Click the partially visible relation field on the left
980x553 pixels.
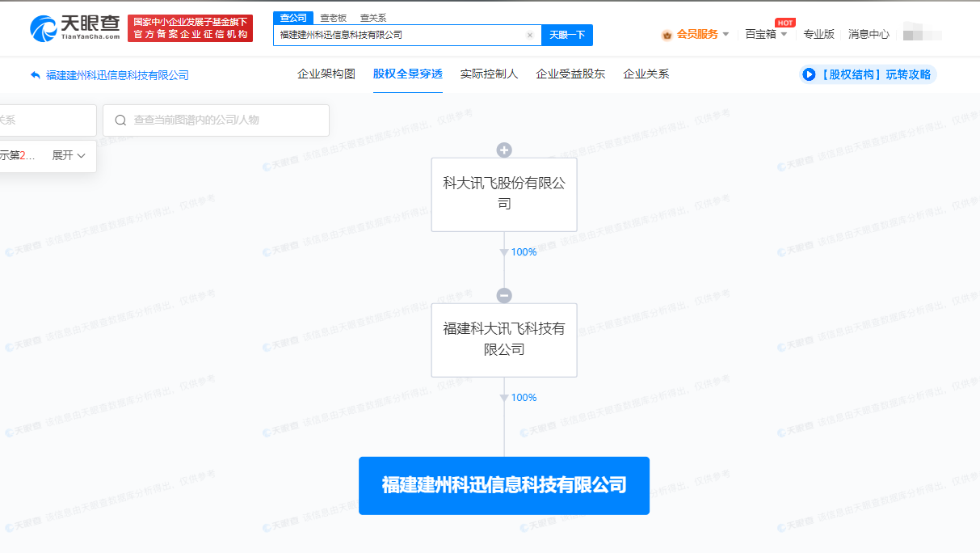48,120
